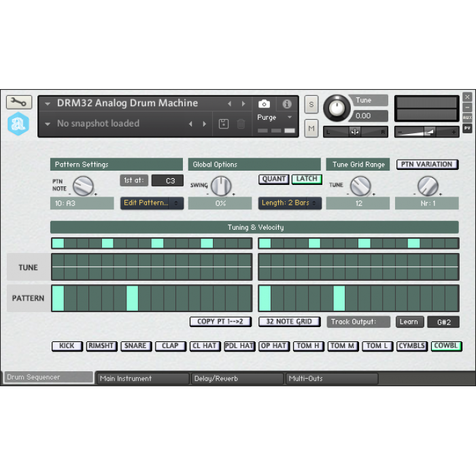Image resolution: width=476 pixels, height=476 pixels.
Task: Select the TOM H track
Action: (x=309, y=346)
